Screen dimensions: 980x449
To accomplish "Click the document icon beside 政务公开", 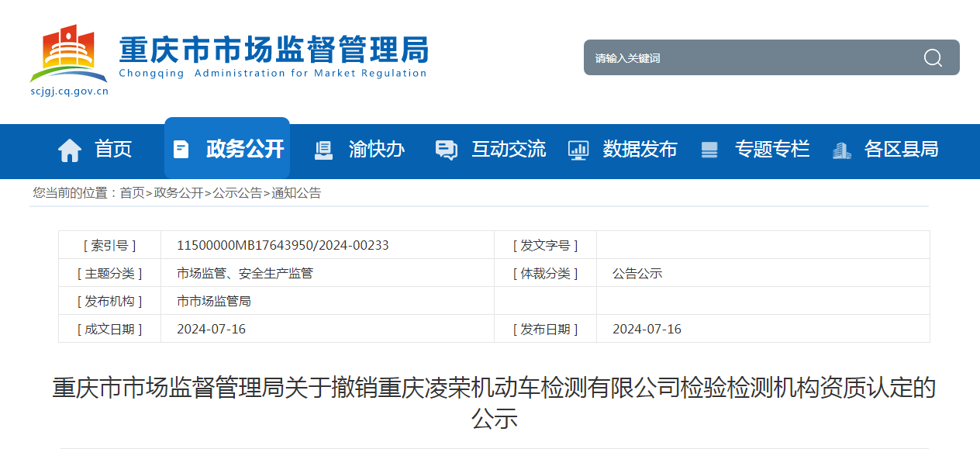I will [181, 149].
